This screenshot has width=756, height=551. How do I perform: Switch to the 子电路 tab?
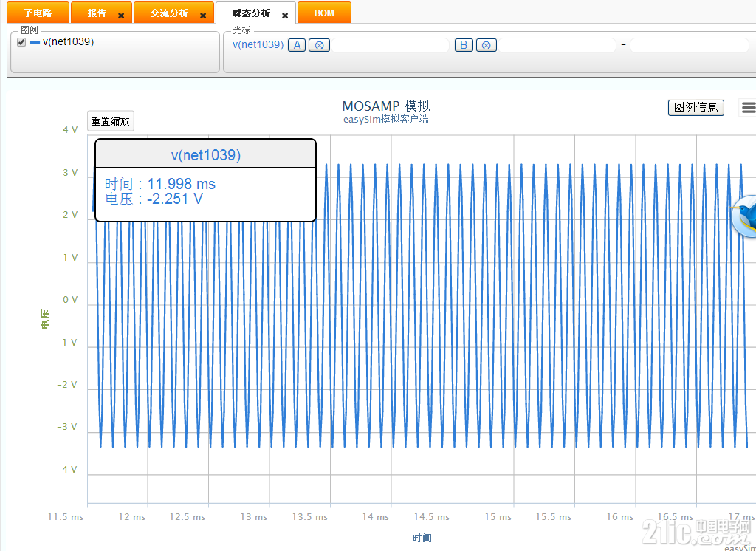pos(38,13)
